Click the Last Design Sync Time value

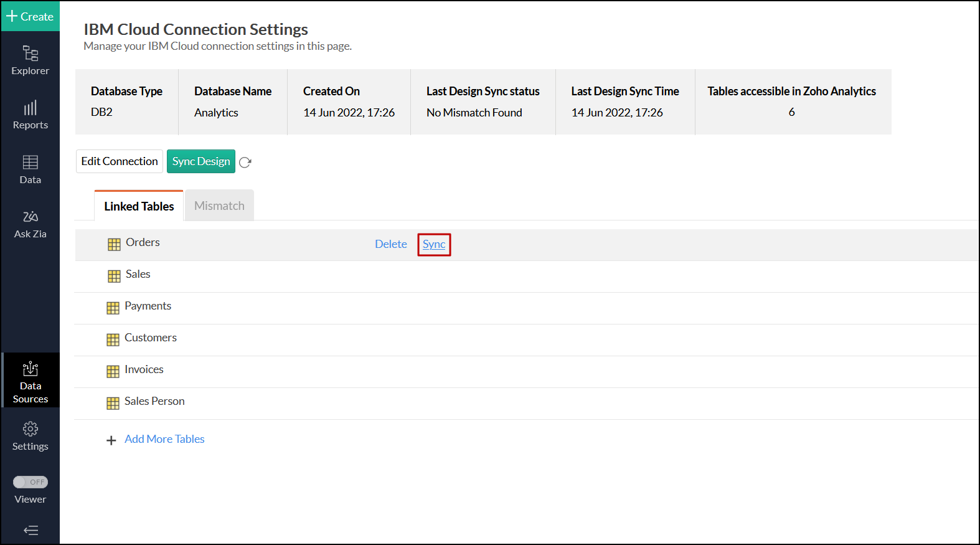coord(617,113)
